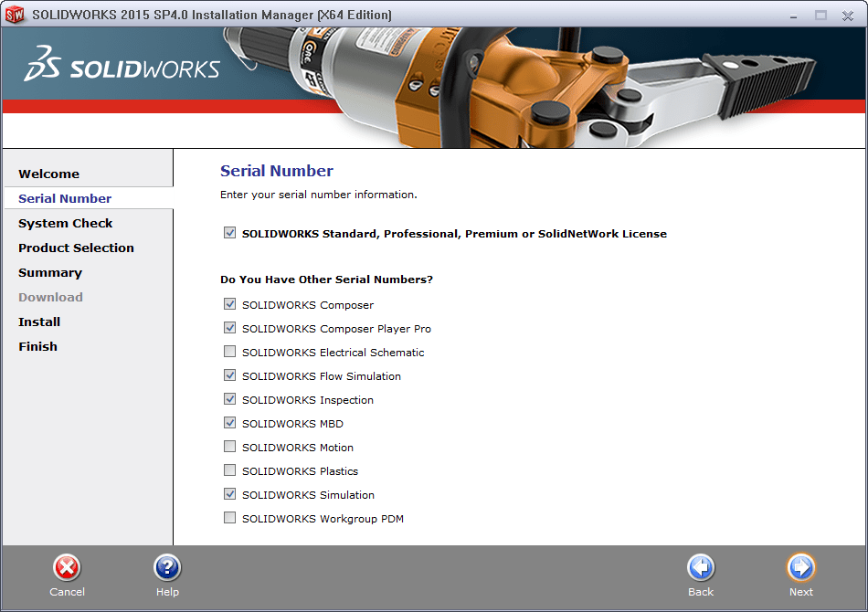Image resolution: width=868 pixels, height=612 pixels.
Task: Go to the Finish step
Action: (x=37, y=346)
